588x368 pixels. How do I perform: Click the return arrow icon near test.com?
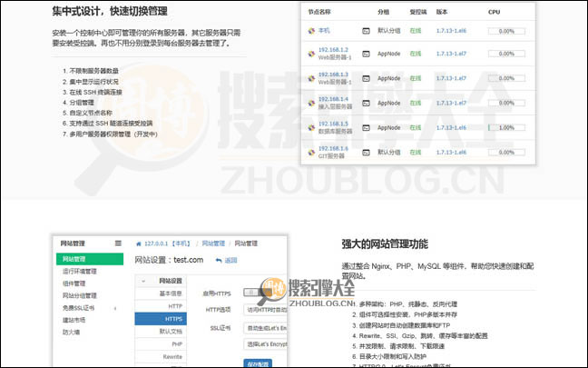[219, 260]
